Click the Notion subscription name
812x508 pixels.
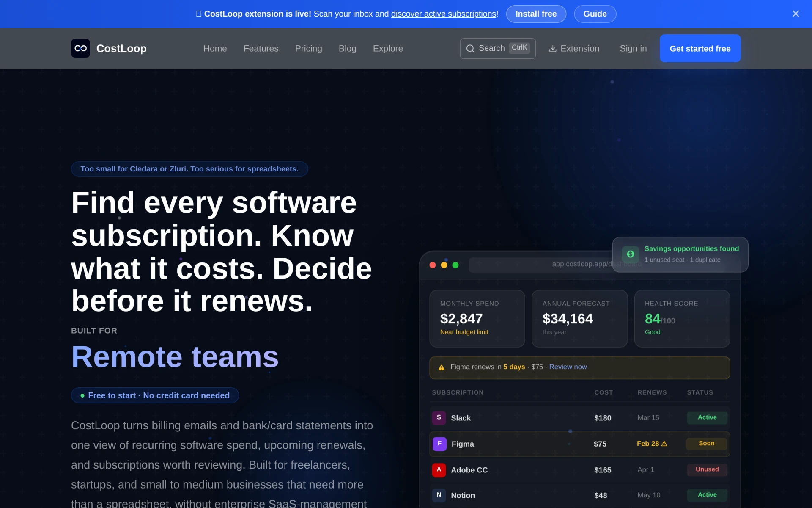[463, 495]
